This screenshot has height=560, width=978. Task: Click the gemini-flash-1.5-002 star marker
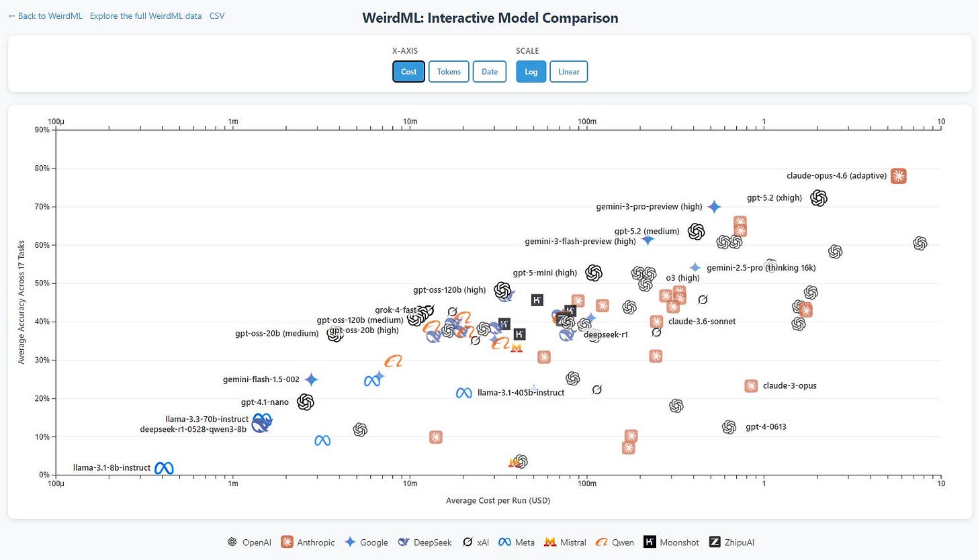click(311, 379)
